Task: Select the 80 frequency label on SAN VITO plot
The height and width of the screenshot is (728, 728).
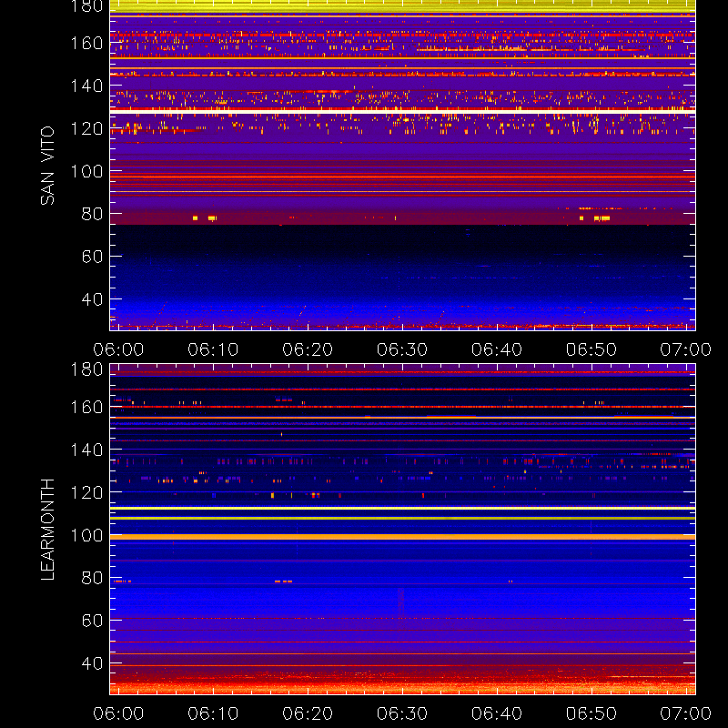Action: click(x=92, y=214)
